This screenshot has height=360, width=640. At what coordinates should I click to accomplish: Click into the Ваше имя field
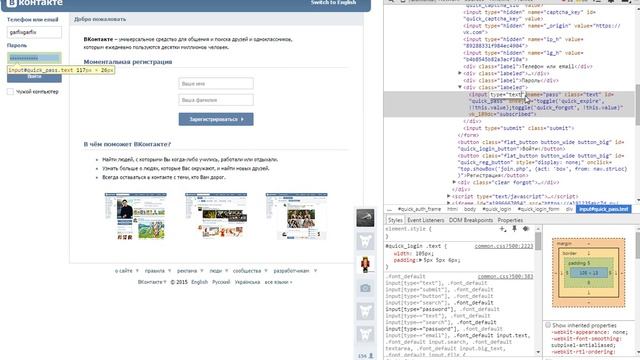click(x=216, y=84)
